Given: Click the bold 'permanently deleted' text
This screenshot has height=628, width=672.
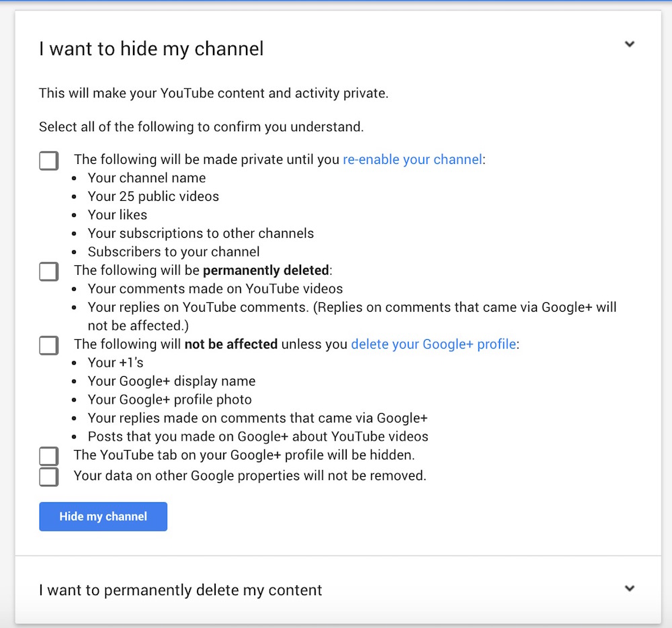Looking at the screenshot, I should pos(266,271).
